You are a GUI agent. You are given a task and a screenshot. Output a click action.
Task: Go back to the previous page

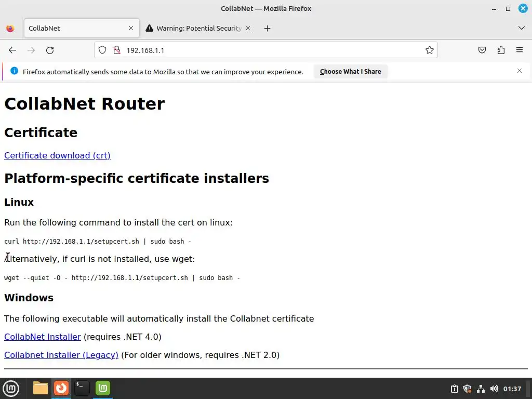point(12,50)
